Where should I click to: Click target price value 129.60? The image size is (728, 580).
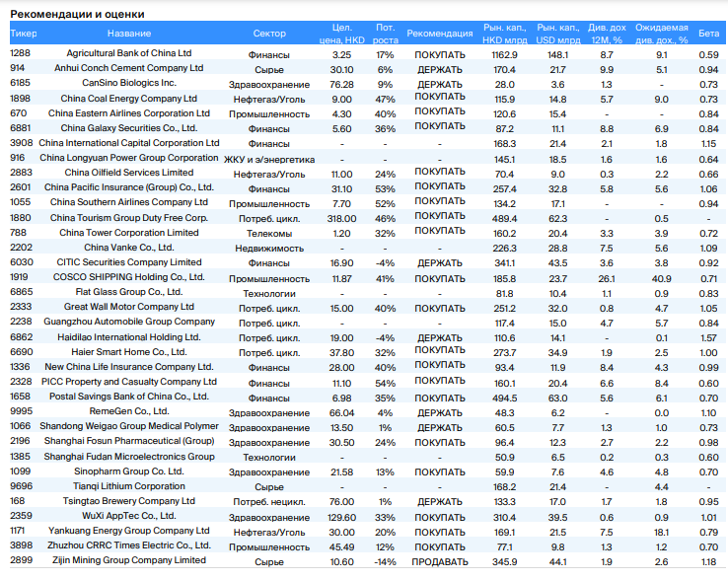click(341, 518)
